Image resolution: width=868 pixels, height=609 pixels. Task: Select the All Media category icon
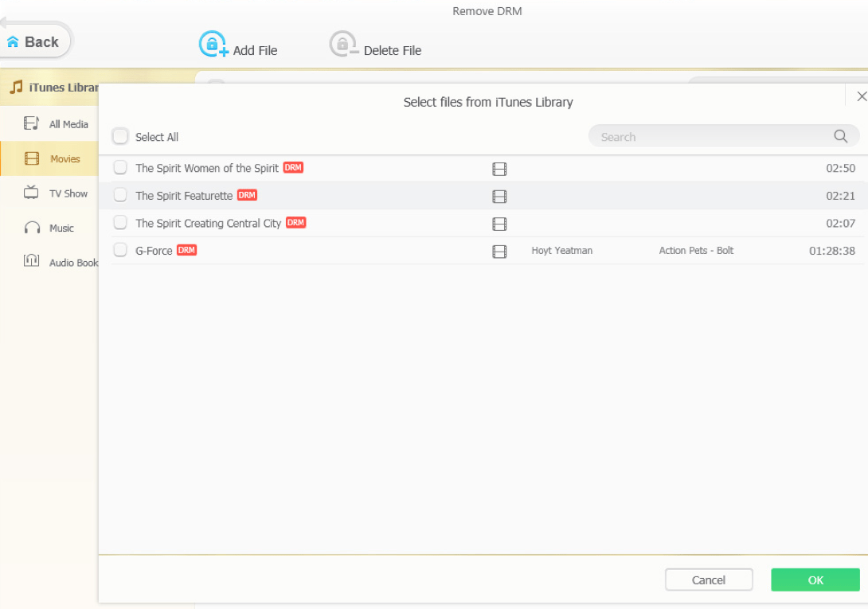point(29,123)
